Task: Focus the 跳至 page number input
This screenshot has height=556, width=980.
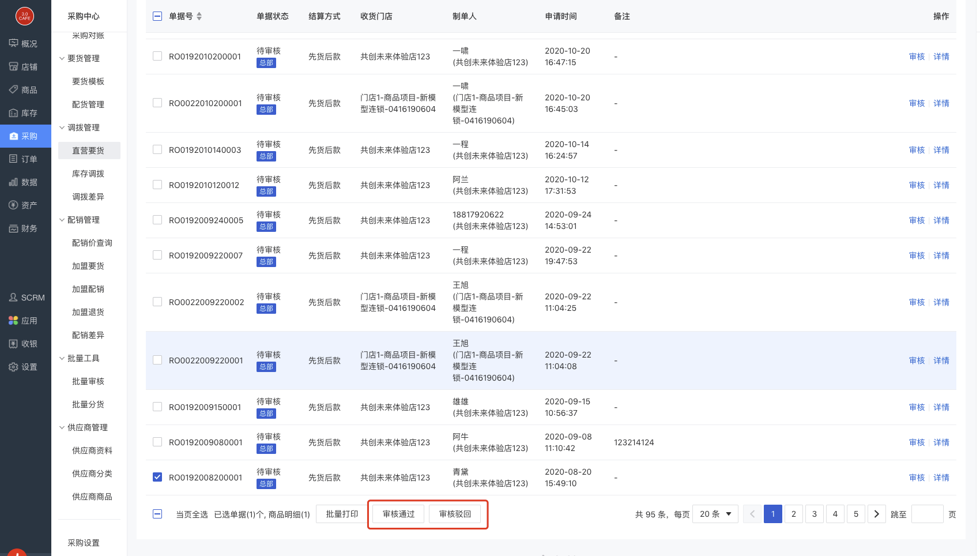Action: click(928, 514)
